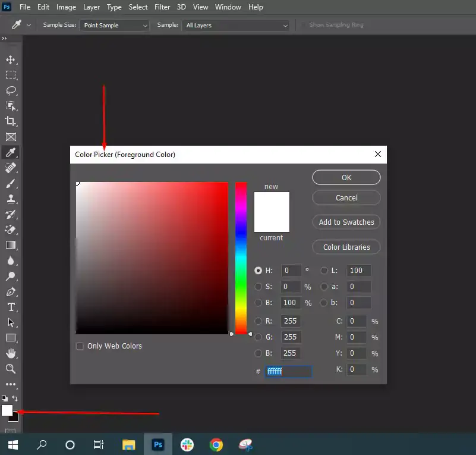Select the Rectangular Marquee tool
The width and height of the screenshot is (476, 455).
point(11,75)
